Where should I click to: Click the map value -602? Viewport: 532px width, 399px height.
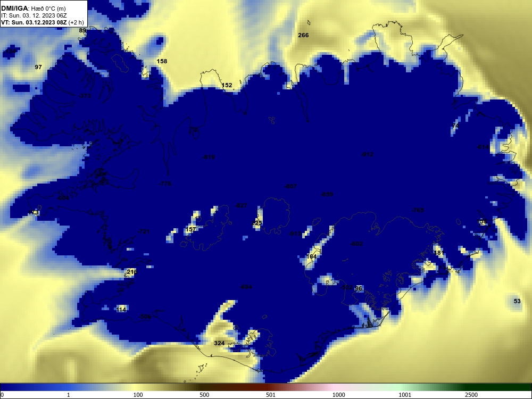point(356,244)
